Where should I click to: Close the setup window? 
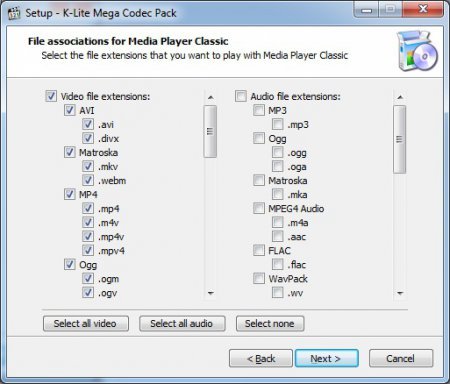[x=423, y=9]
